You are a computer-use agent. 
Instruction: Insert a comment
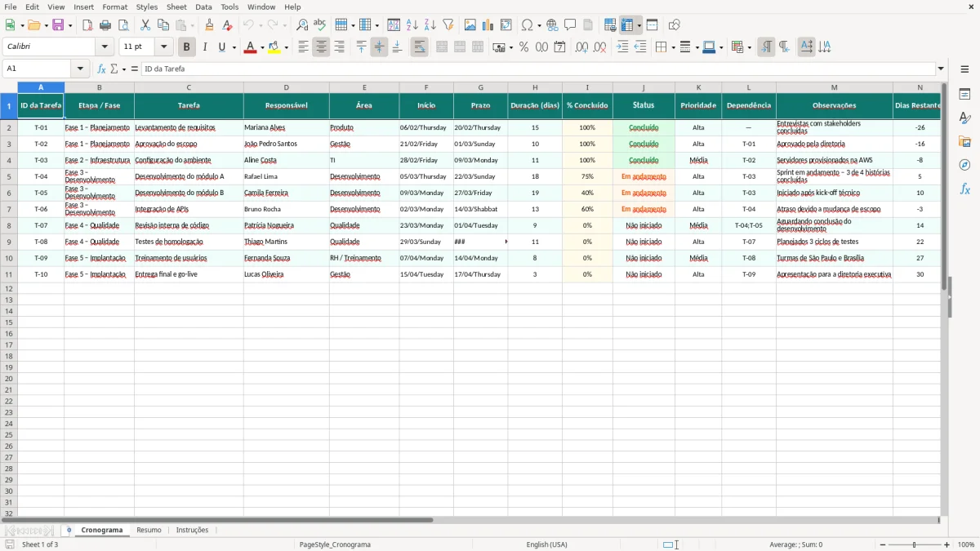(x=570, y=25)
